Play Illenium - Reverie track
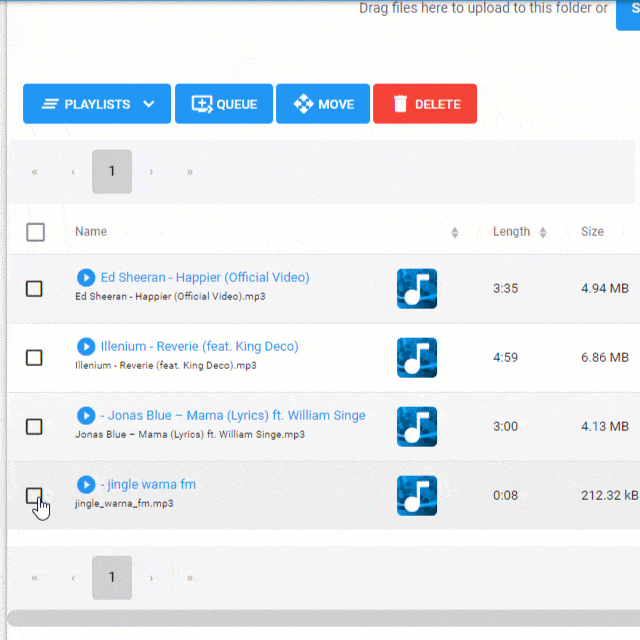 coord(86,346)
